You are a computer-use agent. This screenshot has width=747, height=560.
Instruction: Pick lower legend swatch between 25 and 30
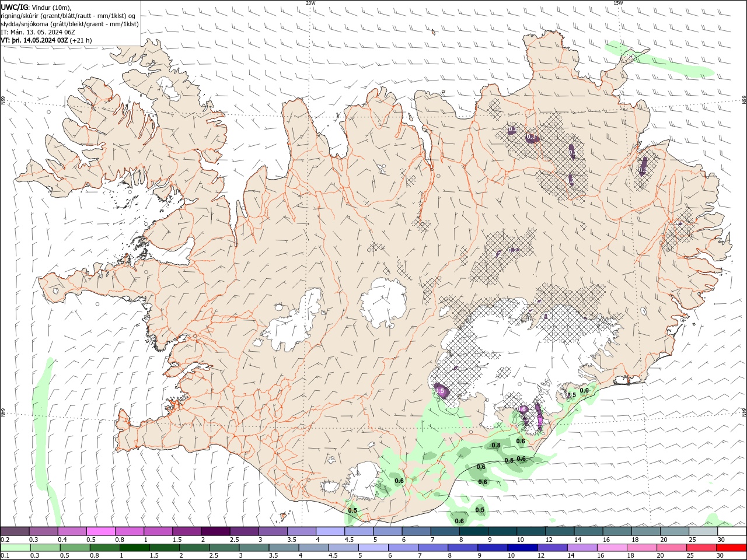coord(701,548)
